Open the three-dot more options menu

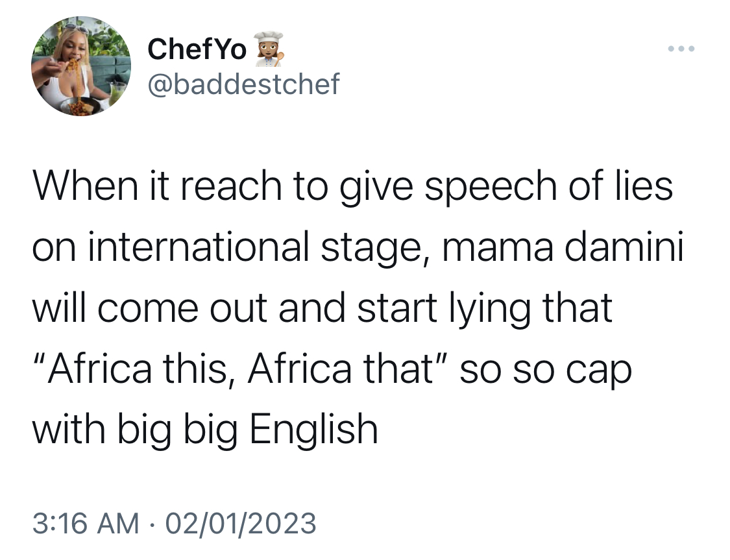click(681, 49)
